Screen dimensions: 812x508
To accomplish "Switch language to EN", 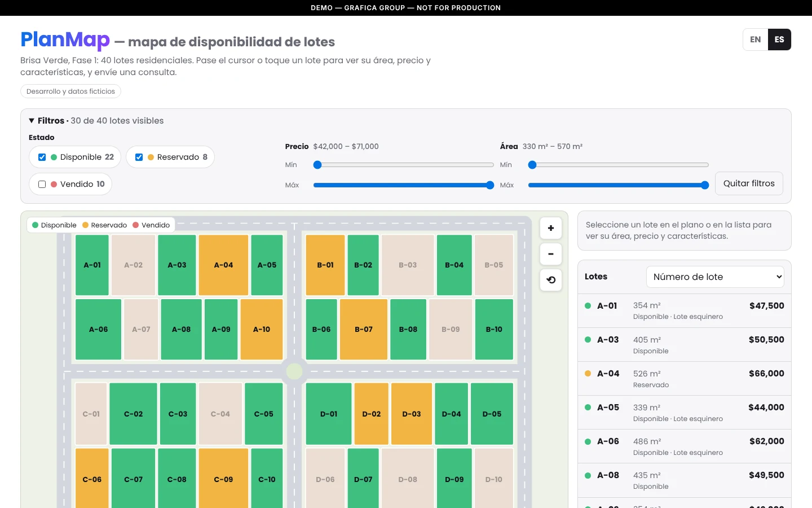I will click(756, 40).
